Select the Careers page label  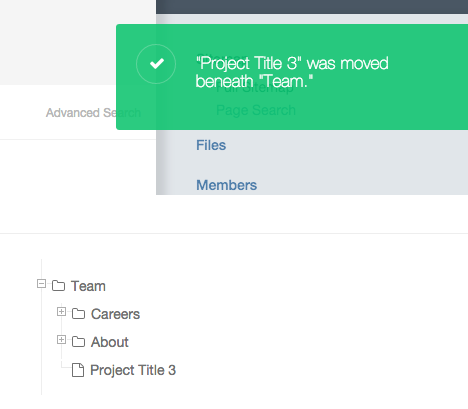click(115, 314)
